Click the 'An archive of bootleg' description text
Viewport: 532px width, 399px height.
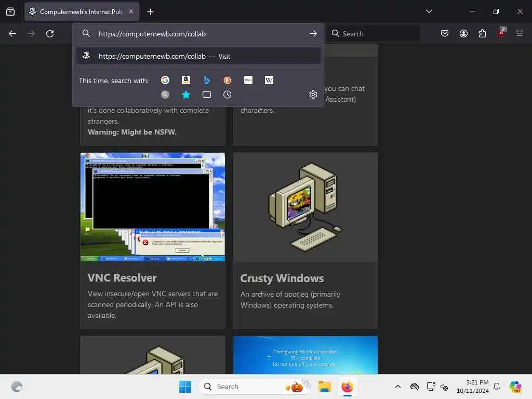point(290,300)
